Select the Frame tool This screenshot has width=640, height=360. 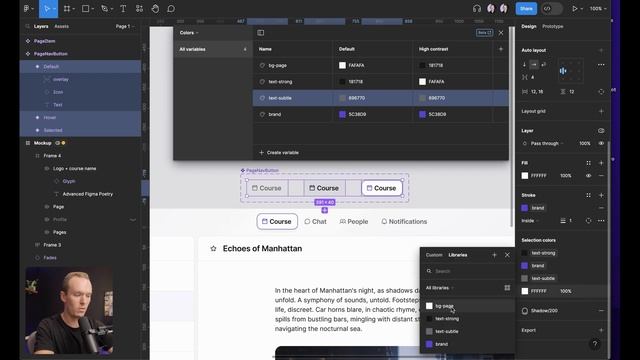click(69, 9)
